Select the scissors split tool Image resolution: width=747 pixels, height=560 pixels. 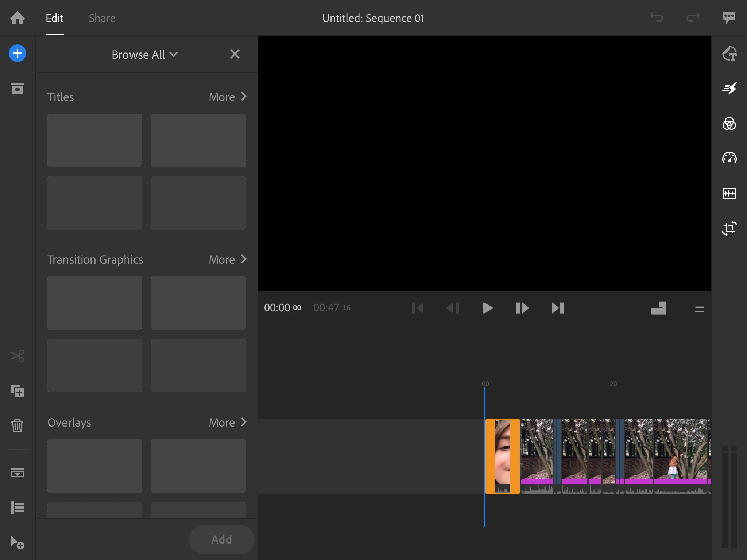[17, 355]
